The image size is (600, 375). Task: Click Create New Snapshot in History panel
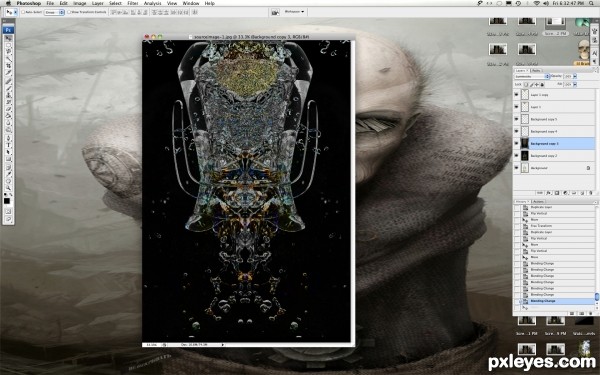click(x=582, y=313)
